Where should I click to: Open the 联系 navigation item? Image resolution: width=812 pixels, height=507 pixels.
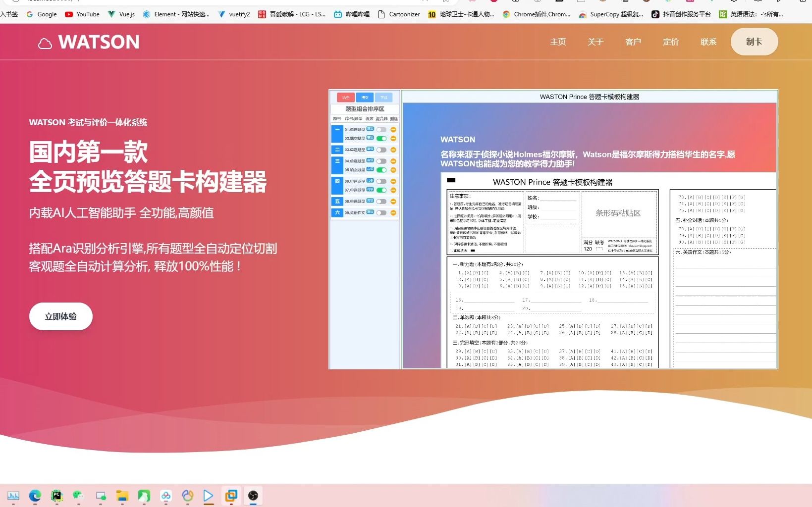708,42
